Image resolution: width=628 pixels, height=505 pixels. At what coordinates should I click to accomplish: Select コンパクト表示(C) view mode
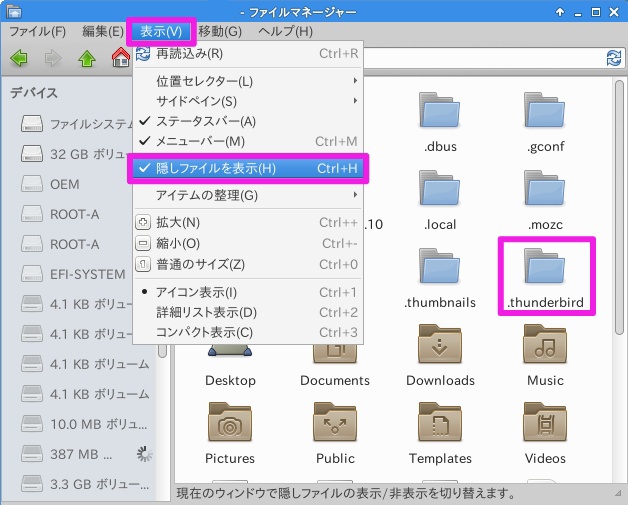tap(248, 332)
